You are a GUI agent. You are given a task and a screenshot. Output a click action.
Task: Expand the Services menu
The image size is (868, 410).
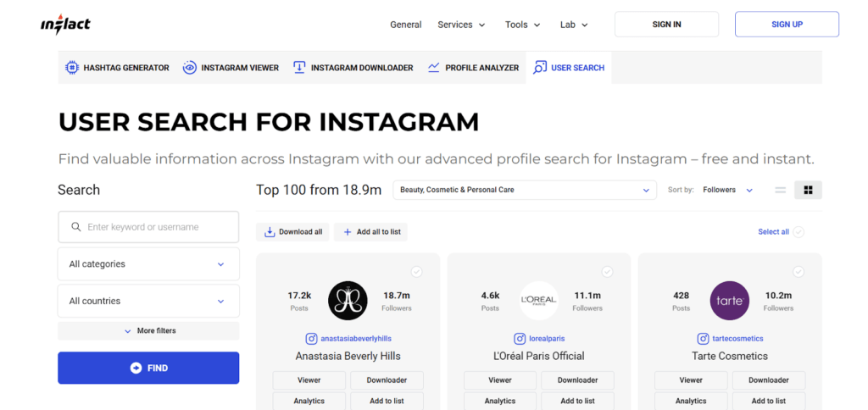coord(461,25)
